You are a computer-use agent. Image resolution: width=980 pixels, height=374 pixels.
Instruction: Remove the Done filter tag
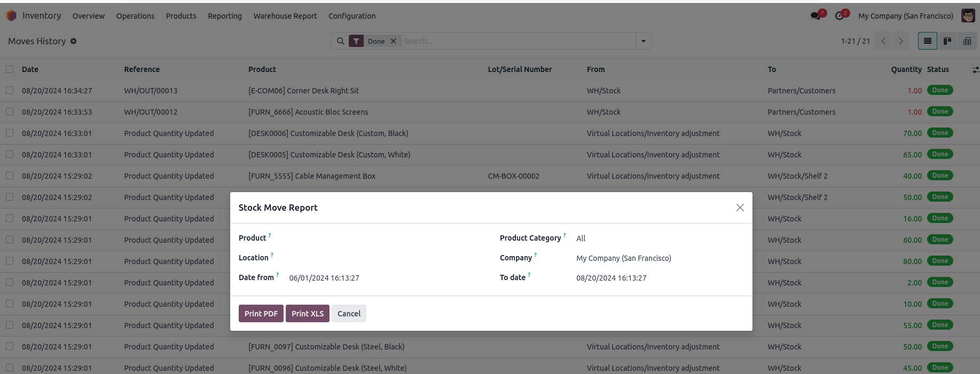[394, 41]
